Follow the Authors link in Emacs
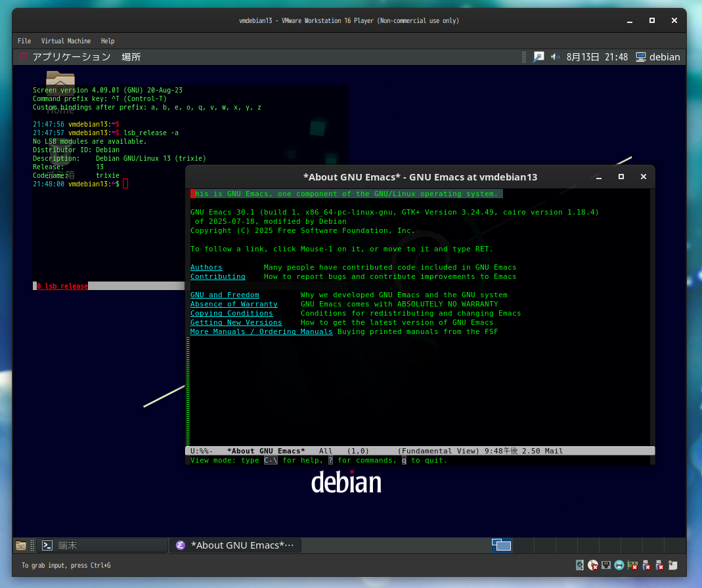This screenshot has width=702, height=588. tap(206, 267)
